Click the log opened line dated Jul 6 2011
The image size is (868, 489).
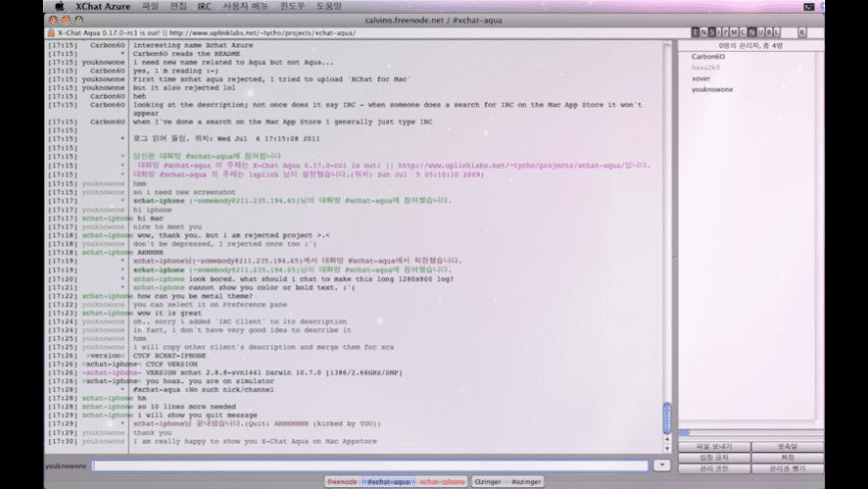[226, 139]
